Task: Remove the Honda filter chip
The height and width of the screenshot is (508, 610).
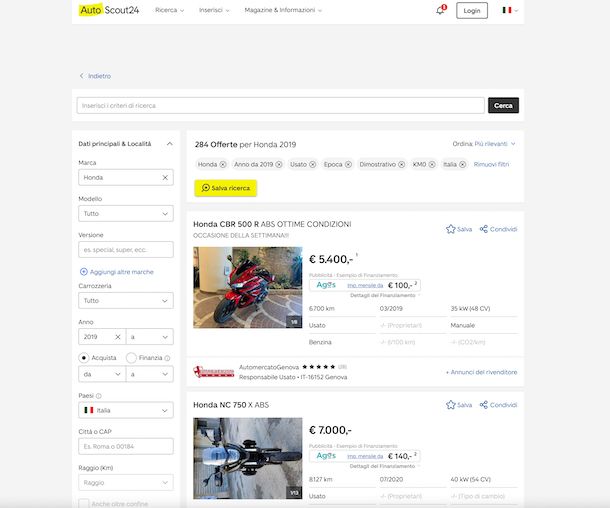Action: click(223, 165)
